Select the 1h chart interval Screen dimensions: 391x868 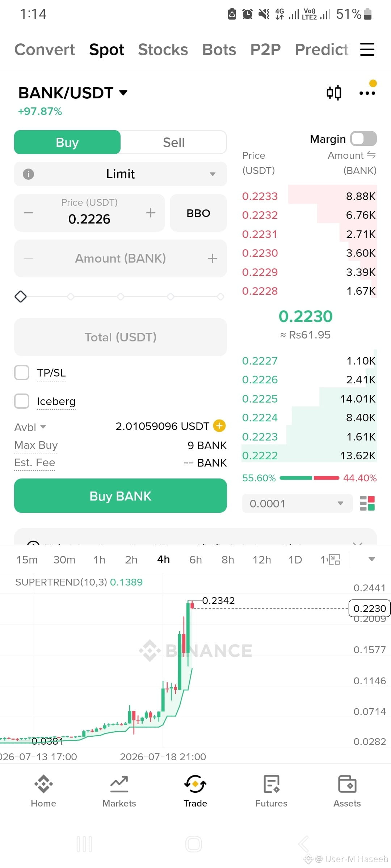click(x=99, y=559)
